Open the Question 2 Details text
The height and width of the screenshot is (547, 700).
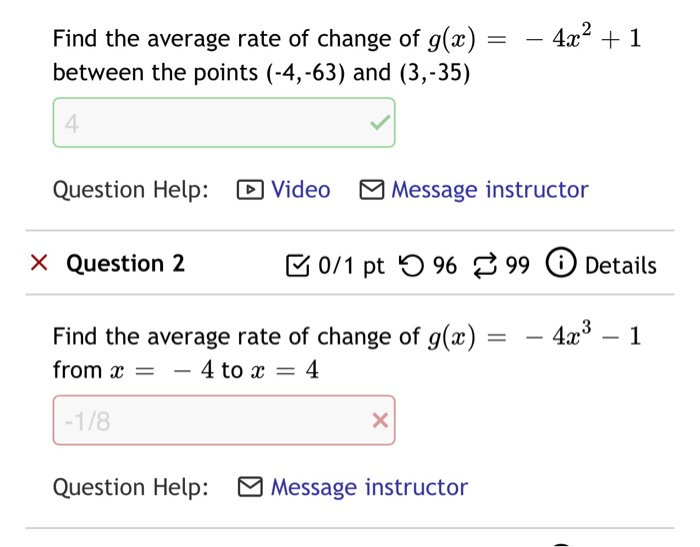tap(620, 266)
